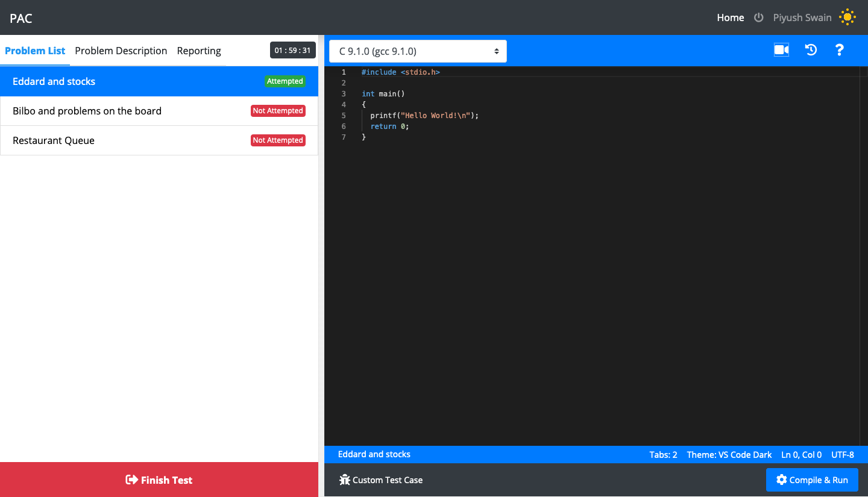868x497 pixels.
Task: Click the bug icon beside Custom Test Case
Action: 344,480
